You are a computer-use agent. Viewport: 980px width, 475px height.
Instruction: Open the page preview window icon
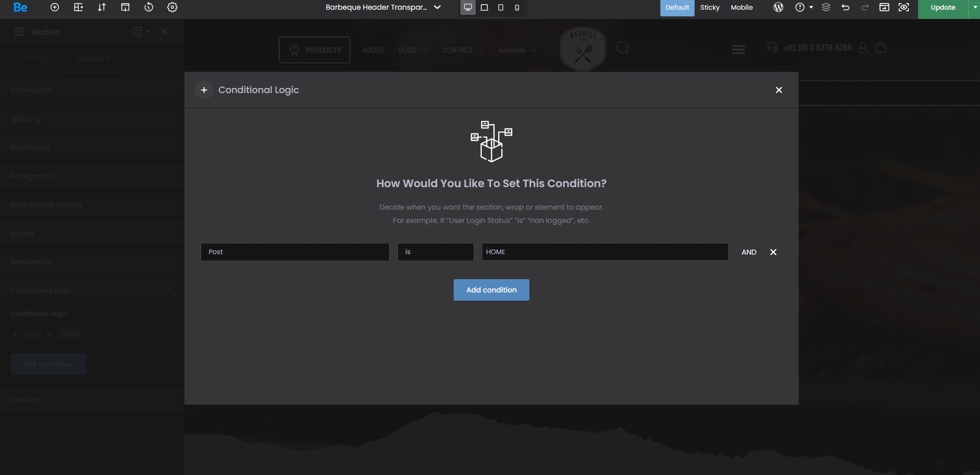pyautogui.click(x=884, y=7)
